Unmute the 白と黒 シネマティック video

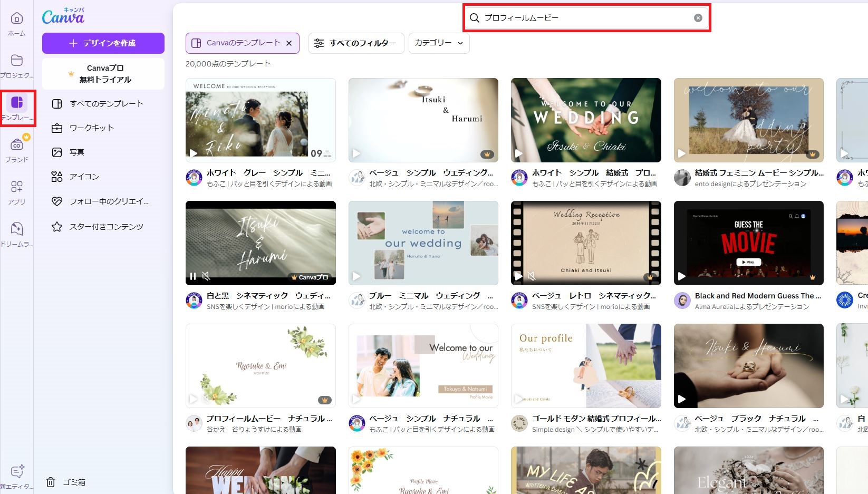[x=207, y=276]
